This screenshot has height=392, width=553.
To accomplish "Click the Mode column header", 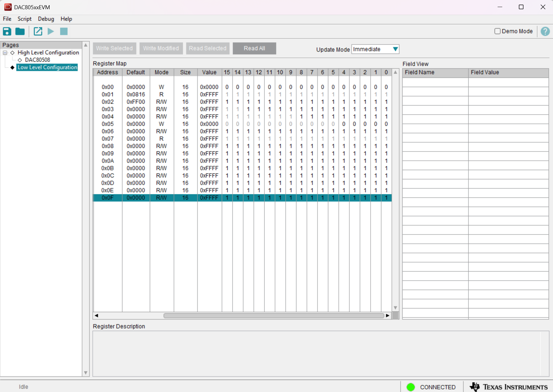I will [x=162, y=72].
